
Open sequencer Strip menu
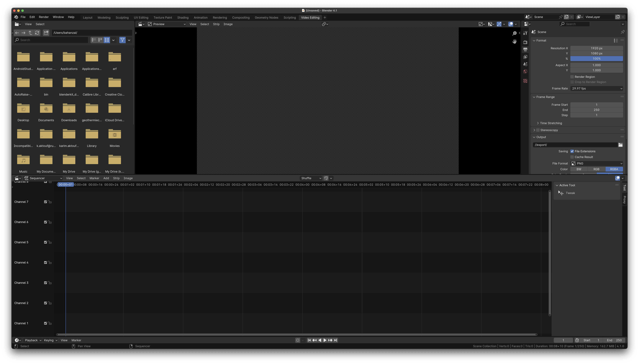click(x=116, y=178)
